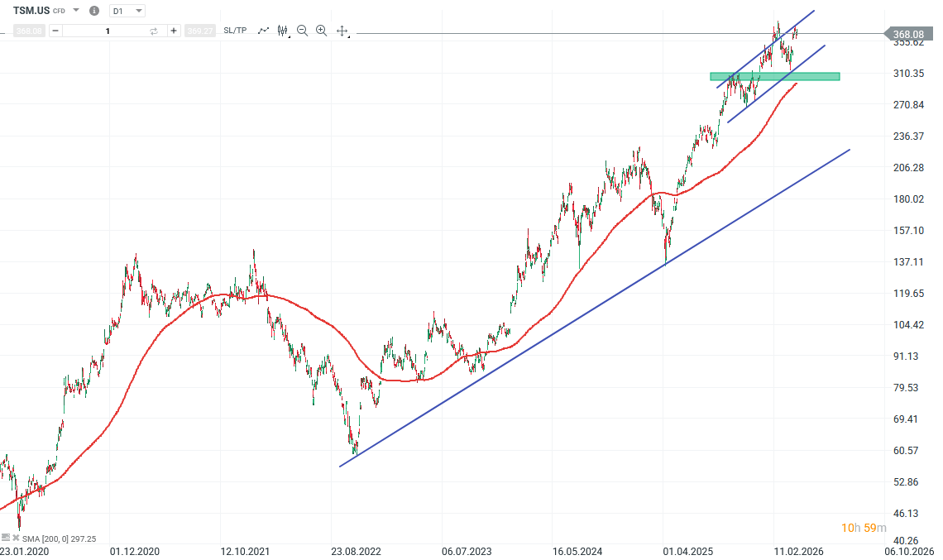The height and width of the screenshot is (560, 943).
Task: Open the TSM.US instrument dropdown
Action: click(x=74, y=11)
